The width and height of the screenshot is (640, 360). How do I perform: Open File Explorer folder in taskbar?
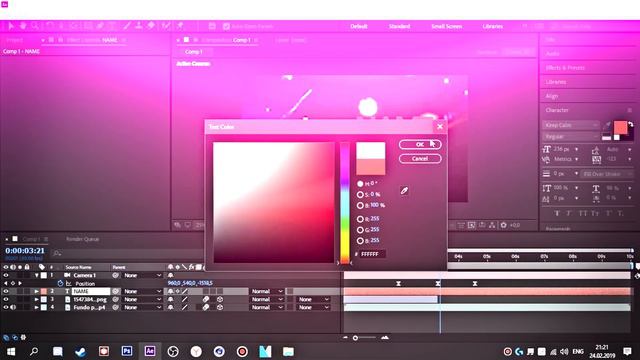[x=288, y=351]
